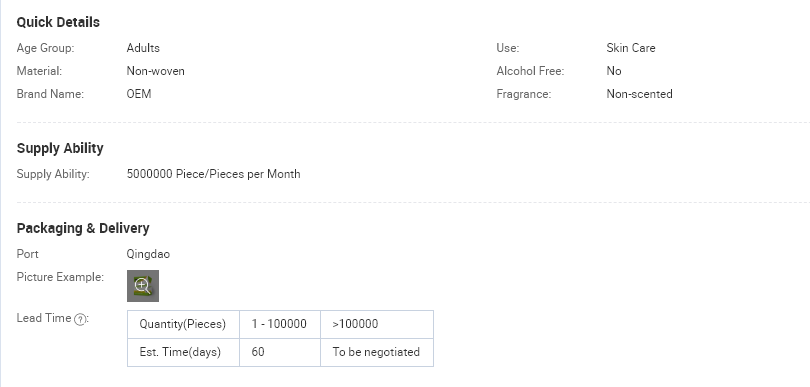Open the Picture Example magnifier thumbnail
The height and width of the screenshot is (387, 810).
pyautogui.click(x=143, y=286)
